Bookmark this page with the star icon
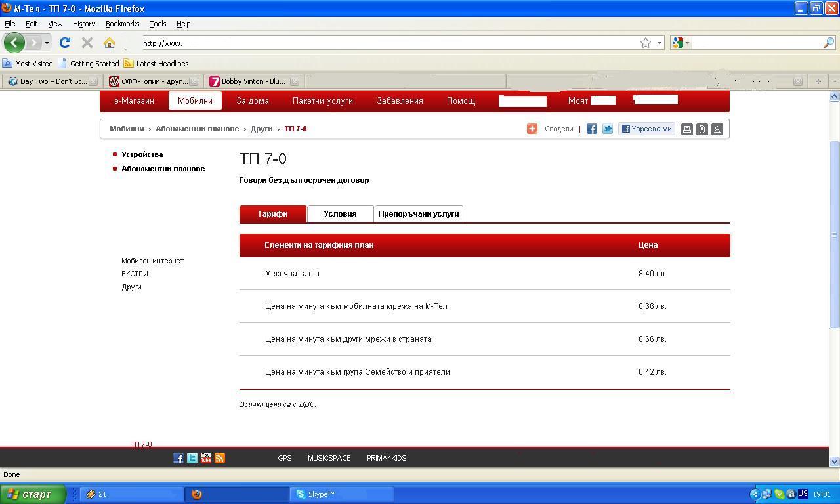840x504 pixels. point(646,43)
